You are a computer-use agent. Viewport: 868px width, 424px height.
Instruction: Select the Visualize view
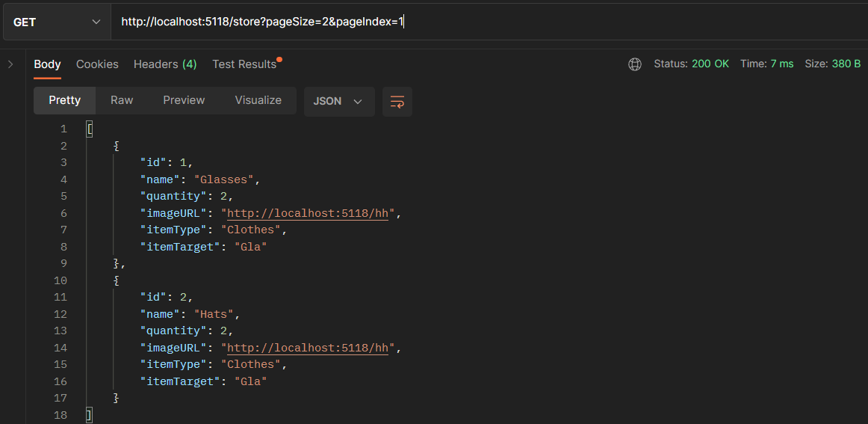coord(258,100)
